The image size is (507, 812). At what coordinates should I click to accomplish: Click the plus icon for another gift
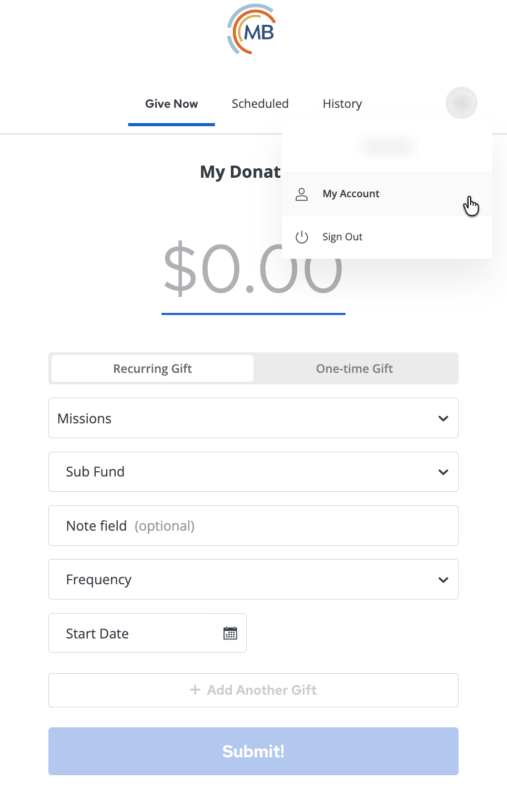tap(195, 689)
